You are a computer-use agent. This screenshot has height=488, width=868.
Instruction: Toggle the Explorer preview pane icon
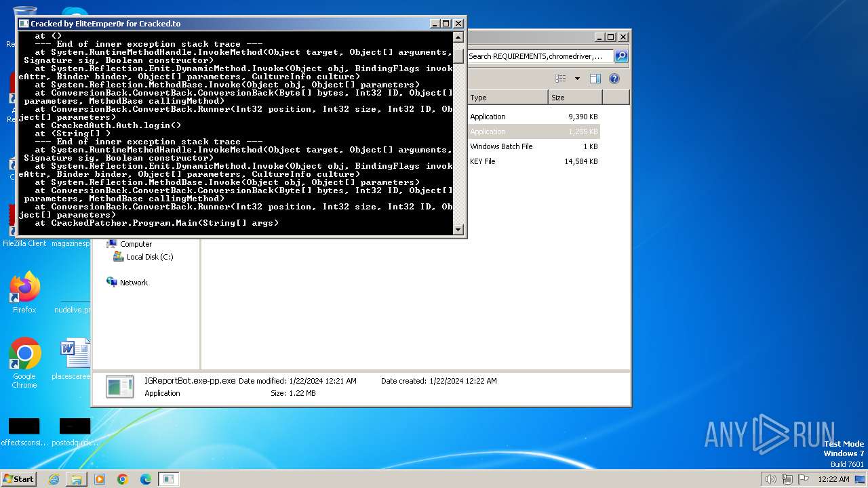click(595, 79)
